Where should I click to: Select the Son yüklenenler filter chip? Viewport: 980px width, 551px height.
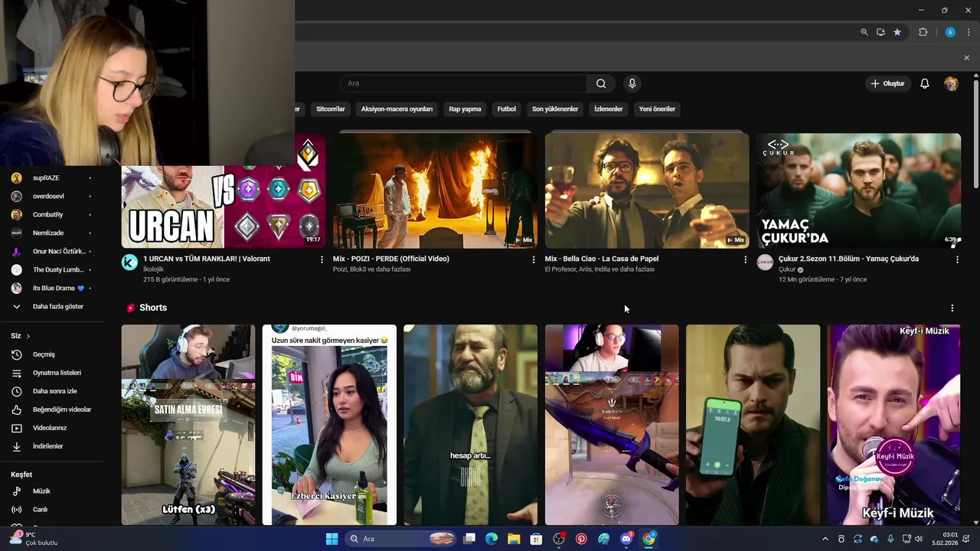point(555,109)
